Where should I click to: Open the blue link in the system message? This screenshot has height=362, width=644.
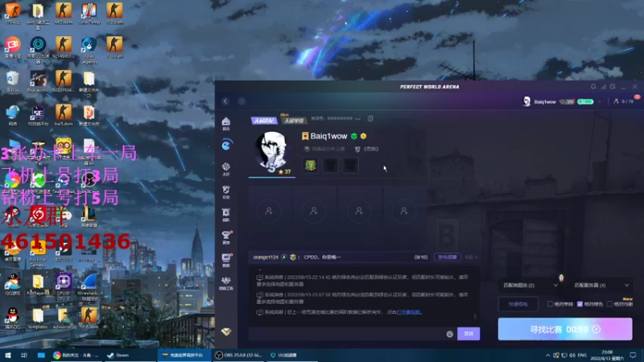point(409,312)
